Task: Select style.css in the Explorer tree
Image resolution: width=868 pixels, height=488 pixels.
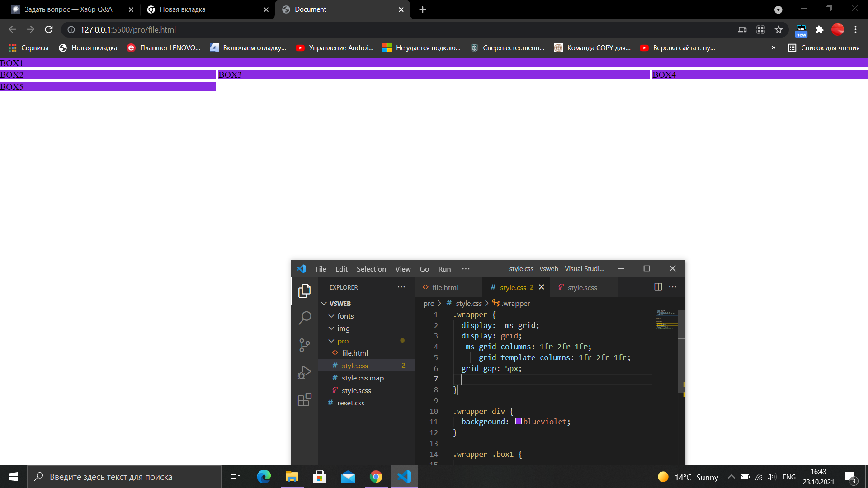Action: point(366,366)
